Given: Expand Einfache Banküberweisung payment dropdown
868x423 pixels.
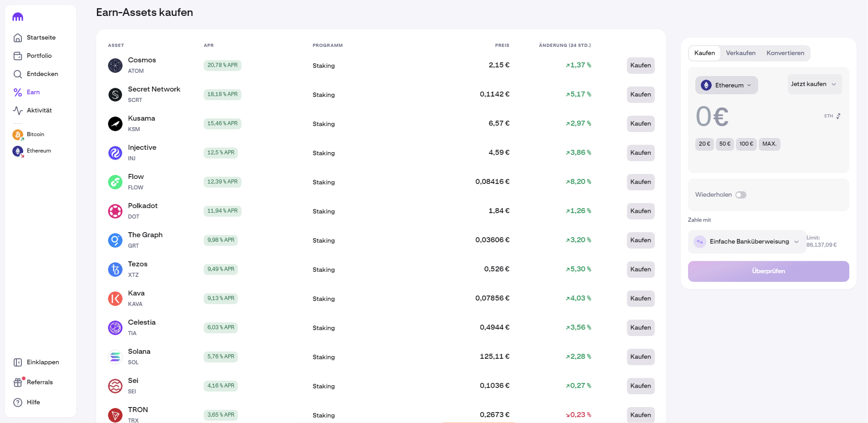Looking at the screenshot, I should tap(747, 242).
